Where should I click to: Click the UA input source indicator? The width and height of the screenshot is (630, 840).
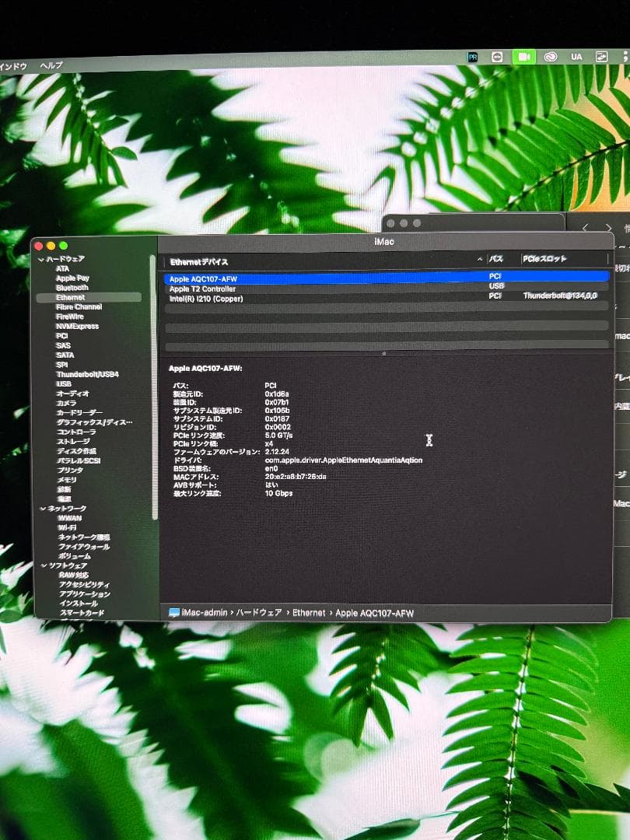coord(576,57)
